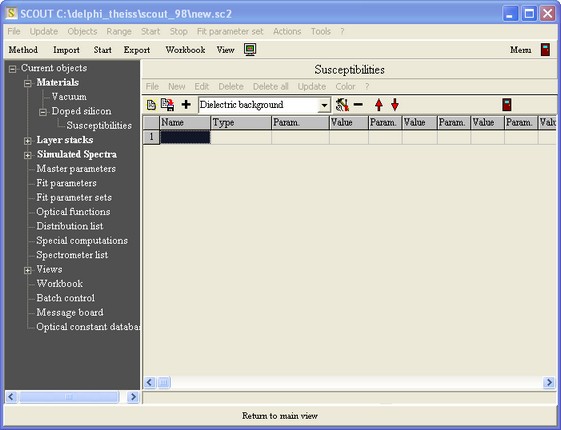
Task: Click the tree panel horizontal scrollbar thumb
Action: [69, 397]
